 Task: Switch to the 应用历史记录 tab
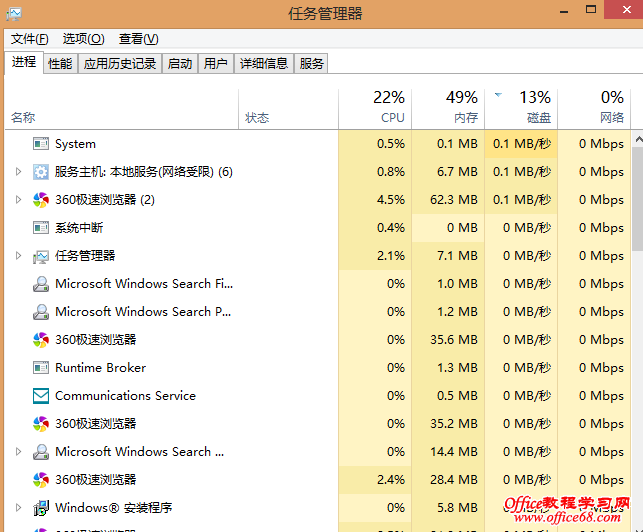pos(120,64)
